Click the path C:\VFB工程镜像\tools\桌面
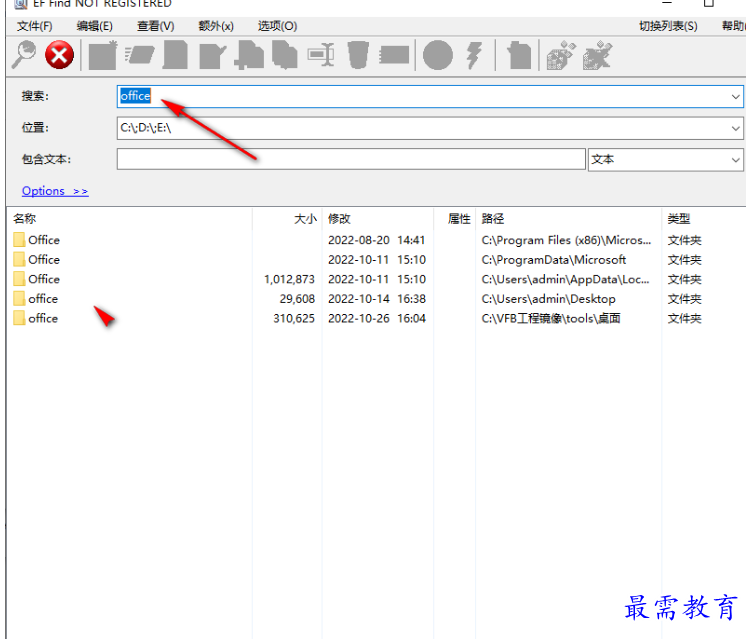746x639 pixels. 551,318
